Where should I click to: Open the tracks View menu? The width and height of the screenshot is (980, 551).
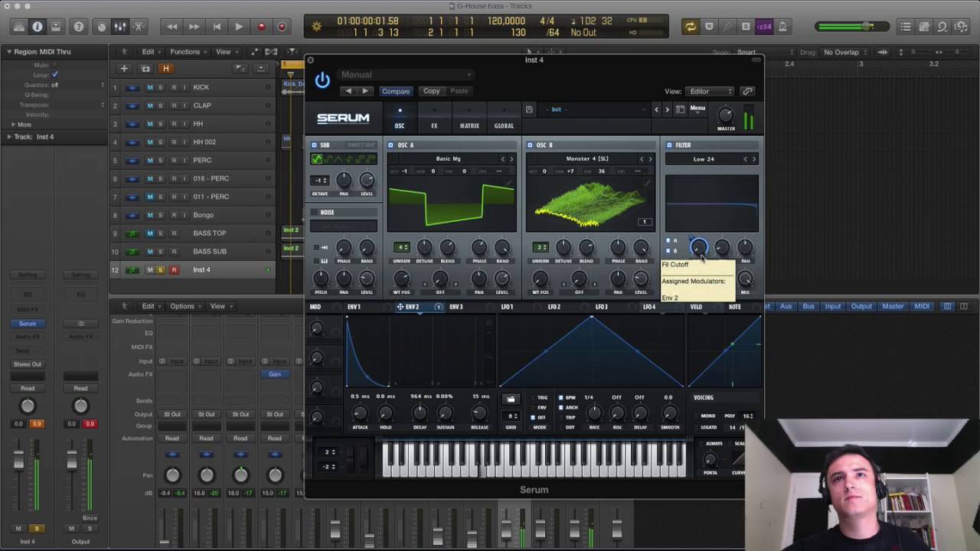225,52
